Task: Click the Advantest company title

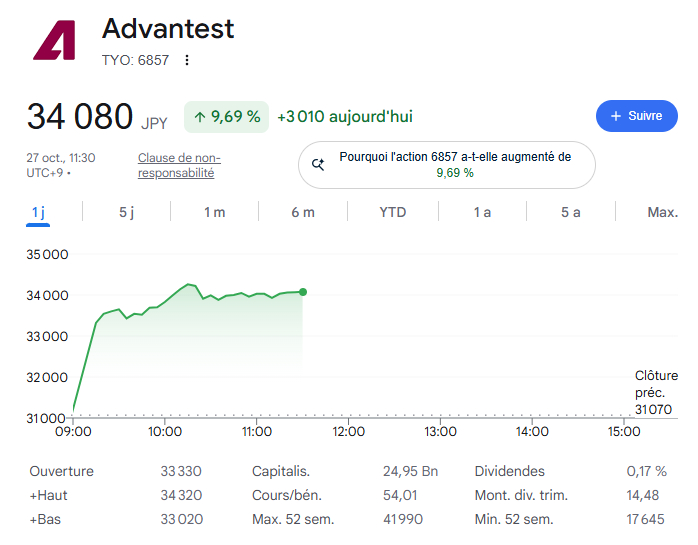Action: (168, 28)
